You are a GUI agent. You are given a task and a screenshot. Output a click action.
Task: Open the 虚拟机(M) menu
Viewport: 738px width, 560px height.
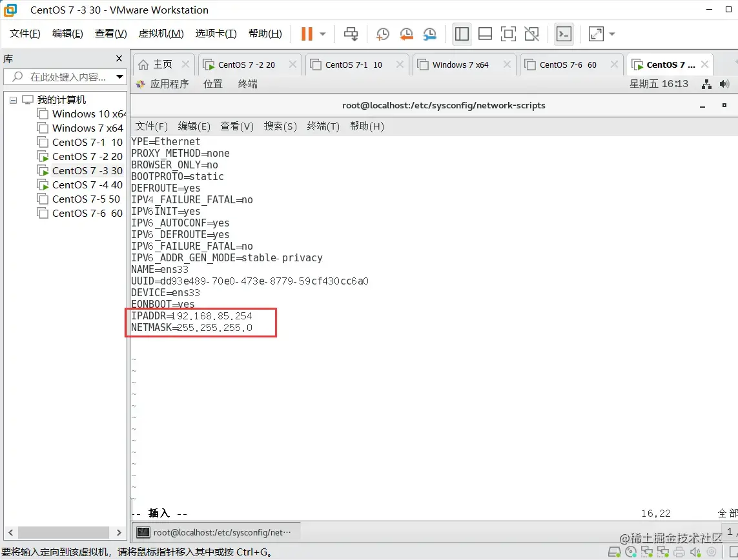(161, 34)
